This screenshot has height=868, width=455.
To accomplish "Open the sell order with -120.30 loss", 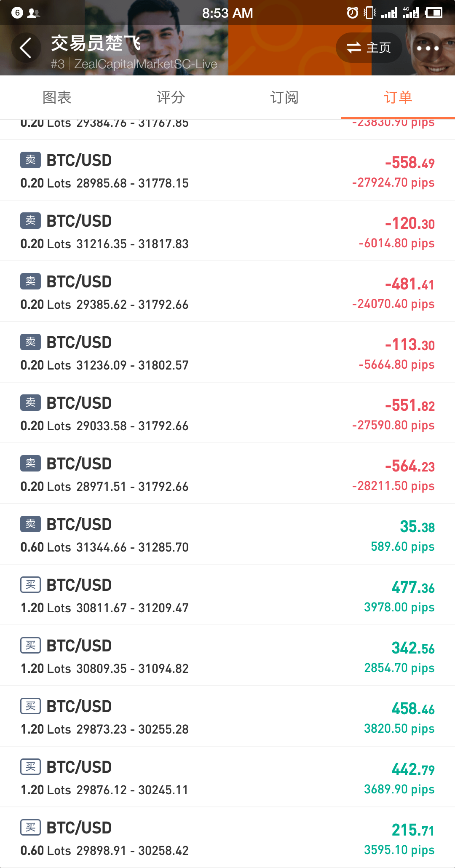I will [x=227, y=231].
